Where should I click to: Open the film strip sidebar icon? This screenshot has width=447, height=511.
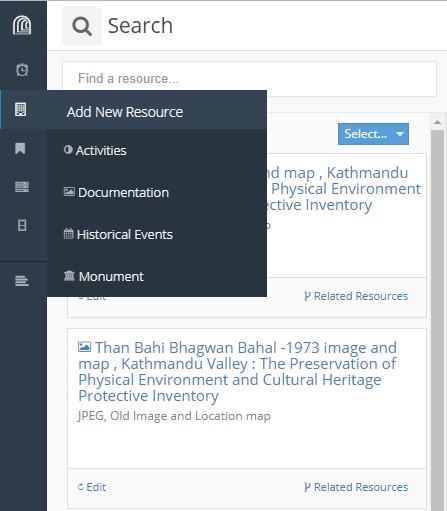22,225
